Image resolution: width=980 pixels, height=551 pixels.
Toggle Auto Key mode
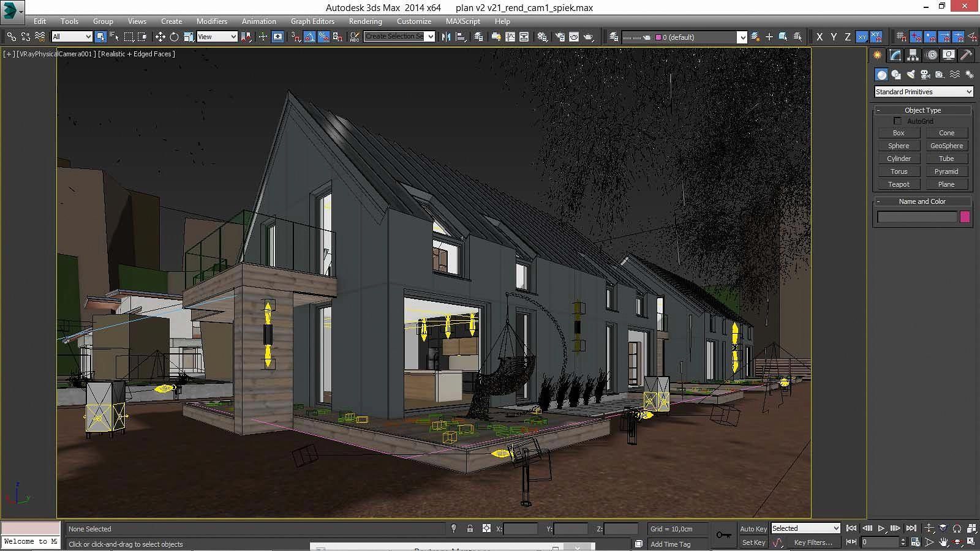point(753,529)
